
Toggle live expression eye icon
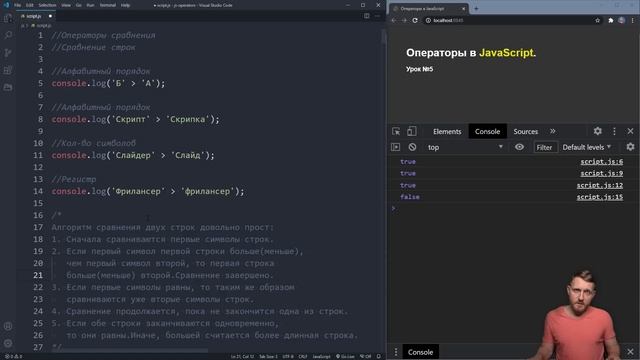click(x=519, y=147)
